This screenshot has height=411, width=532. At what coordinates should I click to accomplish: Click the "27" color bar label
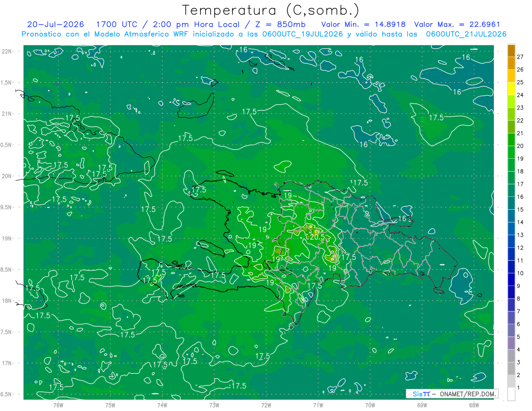coord(520,57)
